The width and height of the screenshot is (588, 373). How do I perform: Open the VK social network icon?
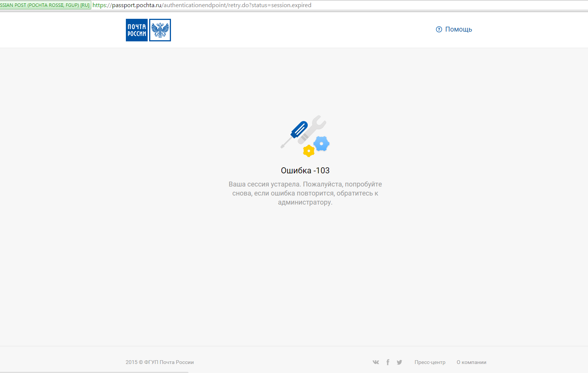coord(376,362)
